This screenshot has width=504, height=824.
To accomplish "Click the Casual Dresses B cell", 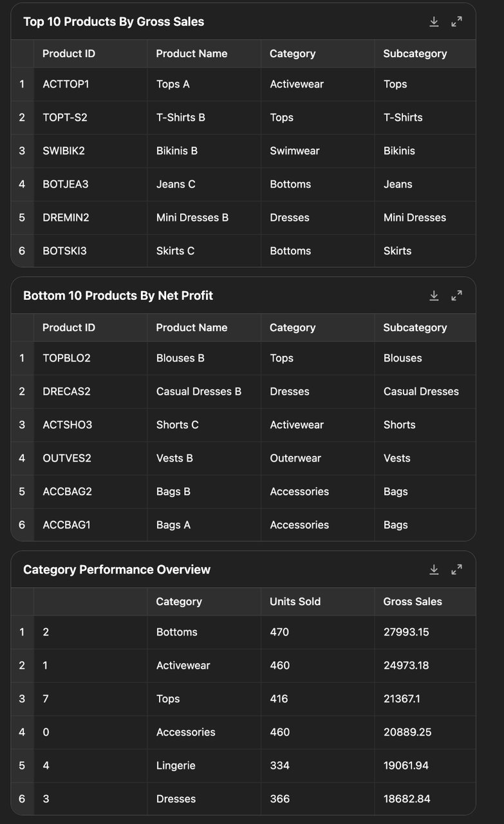I will [199, 391].
